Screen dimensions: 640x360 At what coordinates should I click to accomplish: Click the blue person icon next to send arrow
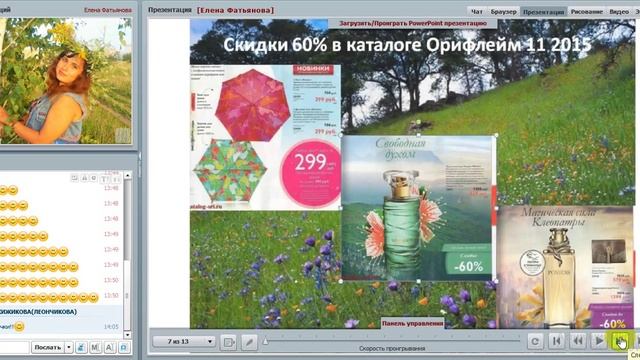[81, 347]
